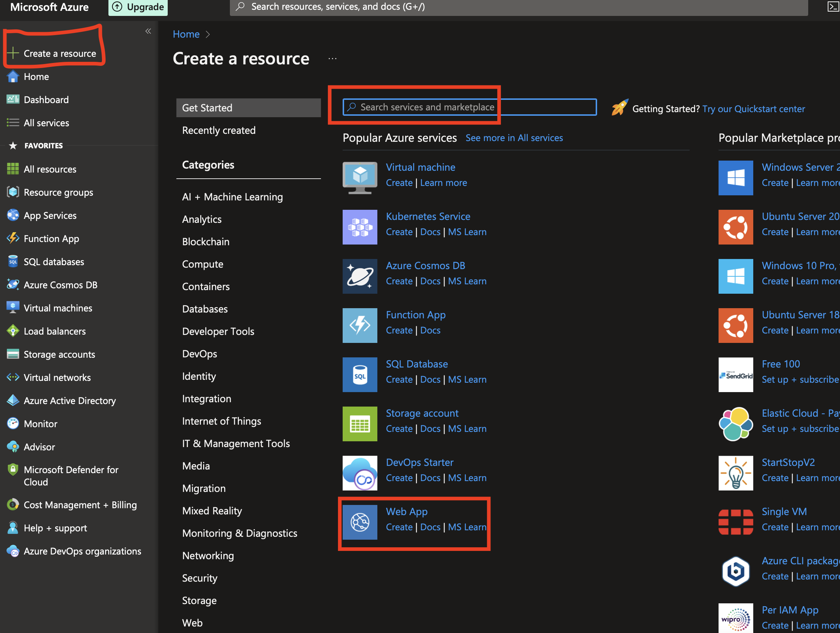
Task: Select the Migration category
Action: click(204, 488)
